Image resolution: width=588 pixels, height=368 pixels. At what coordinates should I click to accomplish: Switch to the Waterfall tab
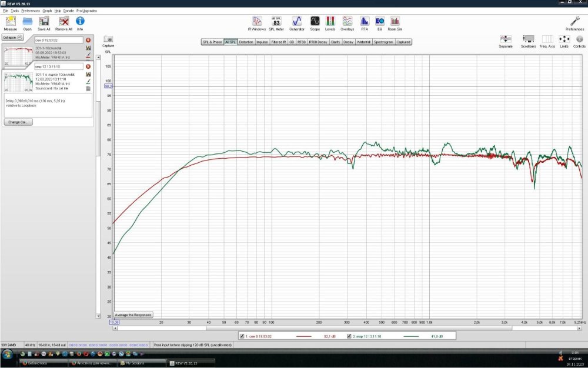365,42
